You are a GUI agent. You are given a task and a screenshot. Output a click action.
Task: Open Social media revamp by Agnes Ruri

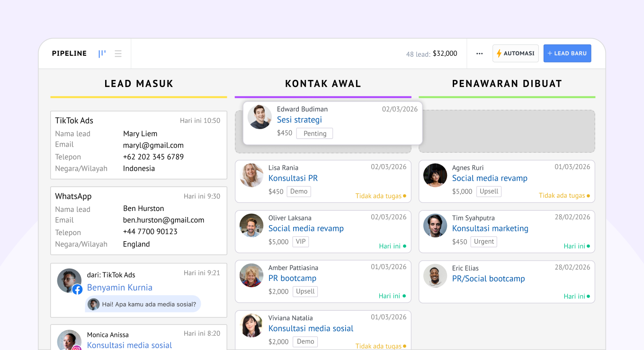pyautogui.click(x=489, y=178)
